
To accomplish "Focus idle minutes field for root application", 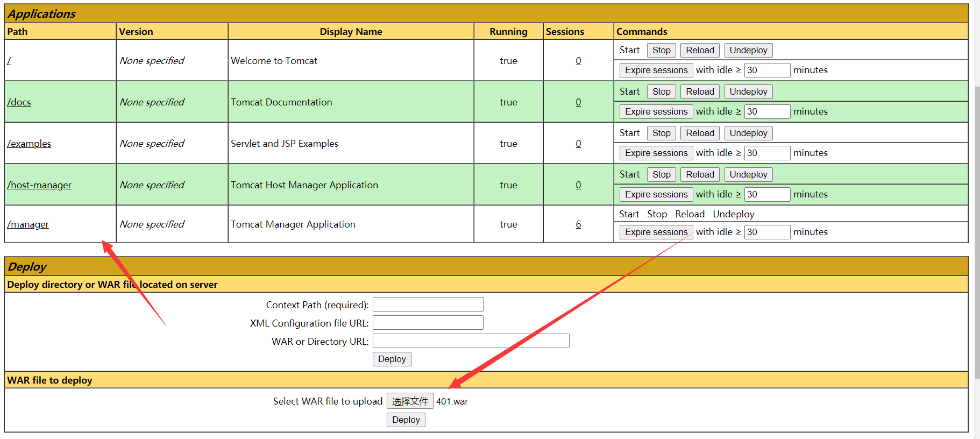I will tap(767, 70).
